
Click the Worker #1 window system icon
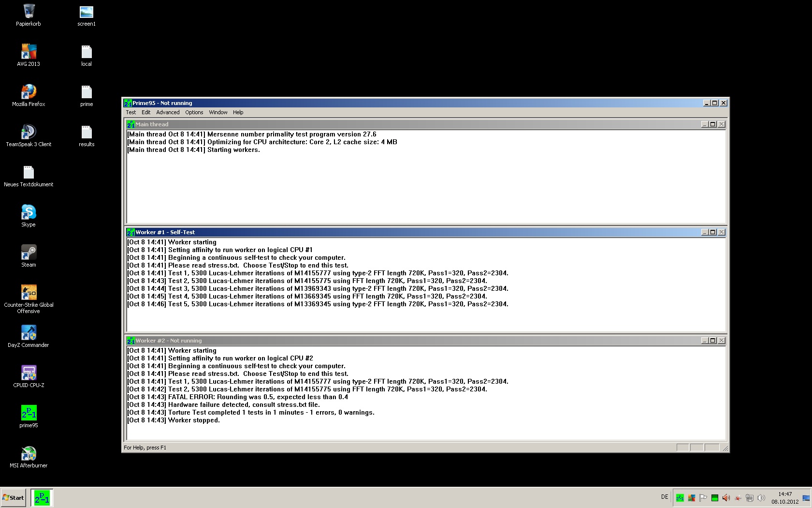point(130,232)
